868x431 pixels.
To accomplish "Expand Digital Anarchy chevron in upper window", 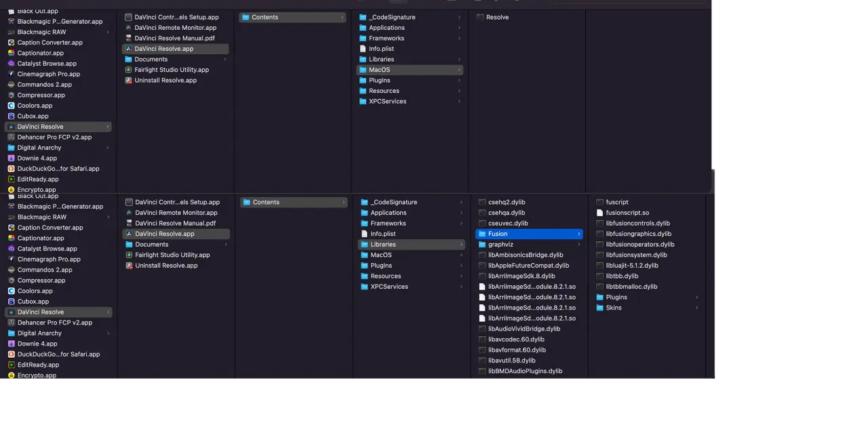I will click(x=107, y=148).
